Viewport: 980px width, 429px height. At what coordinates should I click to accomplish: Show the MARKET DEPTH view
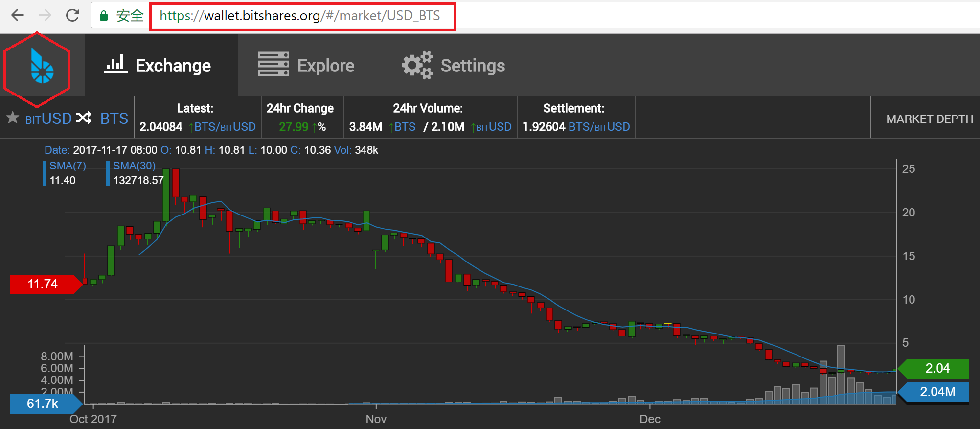click(930, 119)
